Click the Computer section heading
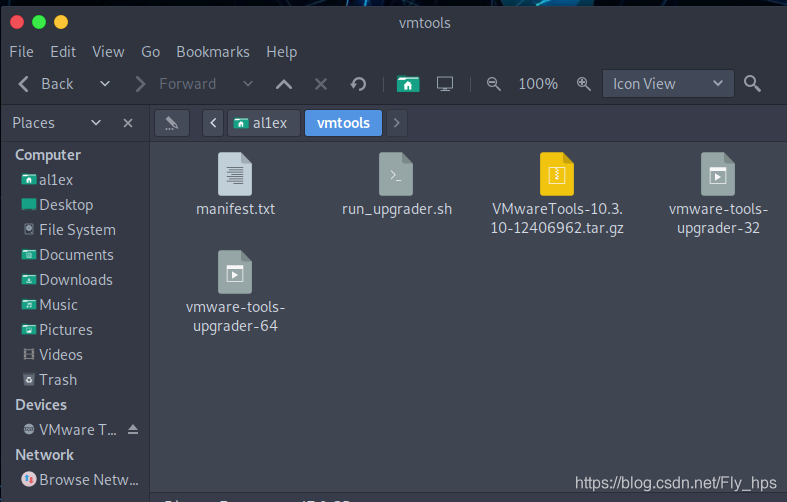This screenshot has height=502, width=787. coord(48,155)
